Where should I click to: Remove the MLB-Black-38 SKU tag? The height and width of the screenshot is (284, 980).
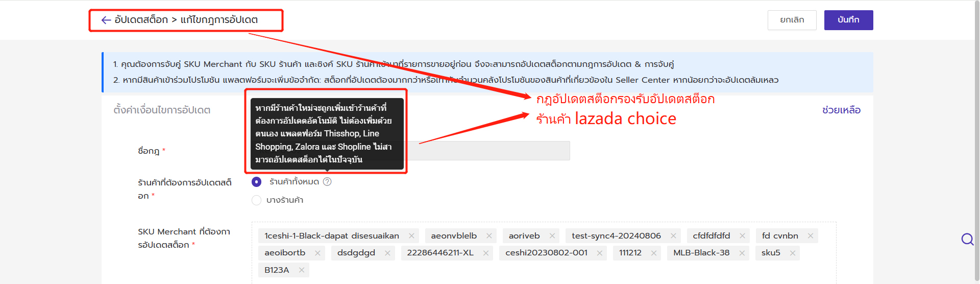pyautogui.click(x=742, y=253)
